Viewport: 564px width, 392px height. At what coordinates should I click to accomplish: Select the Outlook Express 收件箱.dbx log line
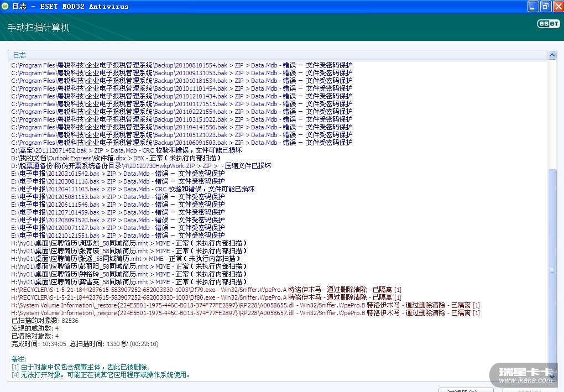click(116, 158)
